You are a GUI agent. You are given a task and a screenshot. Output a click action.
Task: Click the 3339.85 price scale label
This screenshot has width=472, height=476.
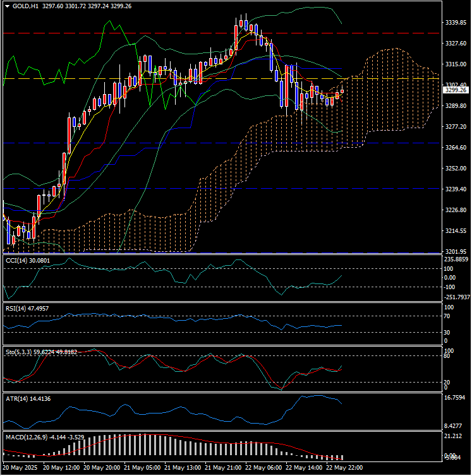click(455, 23)
